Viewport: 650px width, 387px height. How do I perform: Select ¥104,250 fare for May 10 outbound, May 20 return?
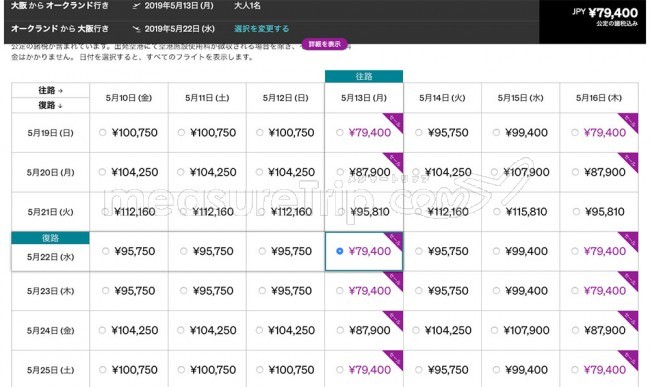[129, 172]
